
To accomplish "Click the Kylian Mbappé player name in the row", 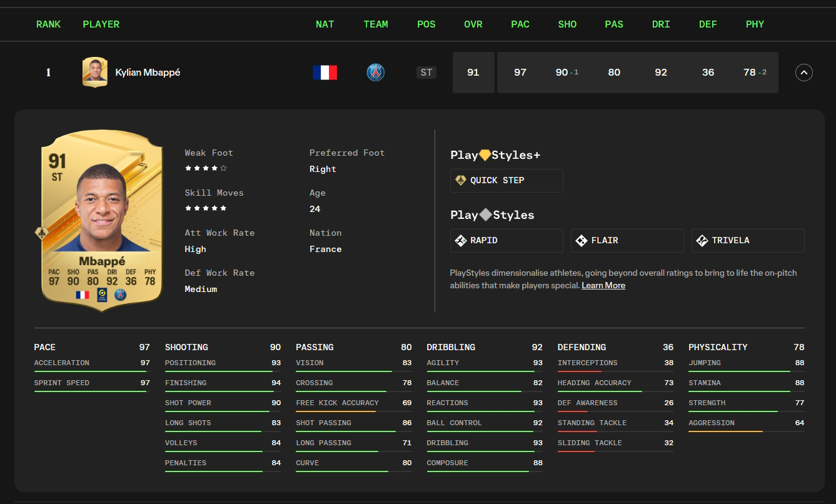I will (x=148, y=73).
